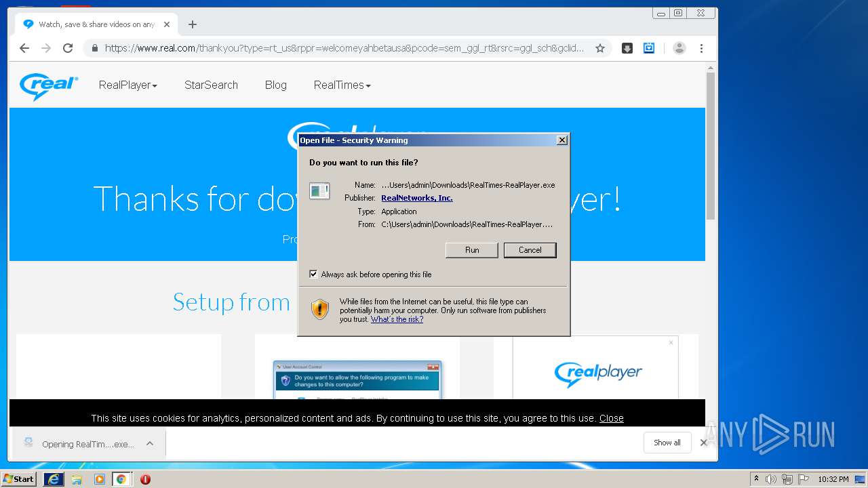Screen dimensions: 868x488
Task: Expand the RealPlayer menu
Action: pos(128,85)
